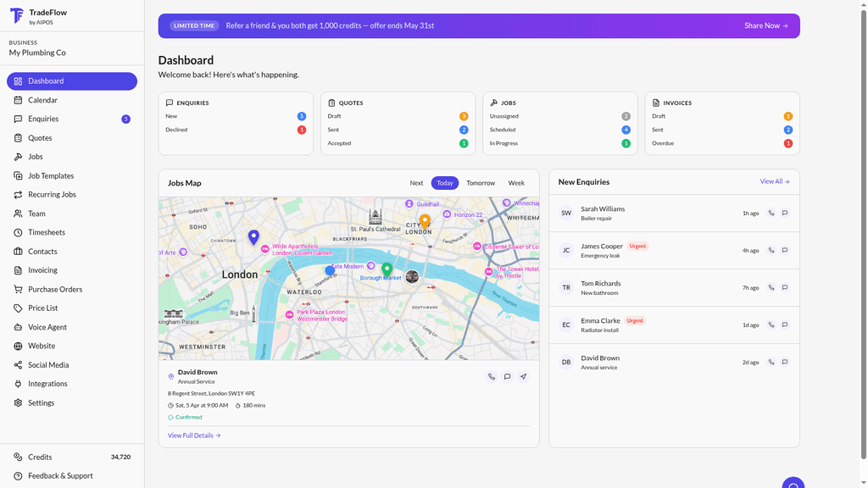Call James Cooper using phone icon
The image size is (868, 488).
pyautogui.click(x=771, y=250)
